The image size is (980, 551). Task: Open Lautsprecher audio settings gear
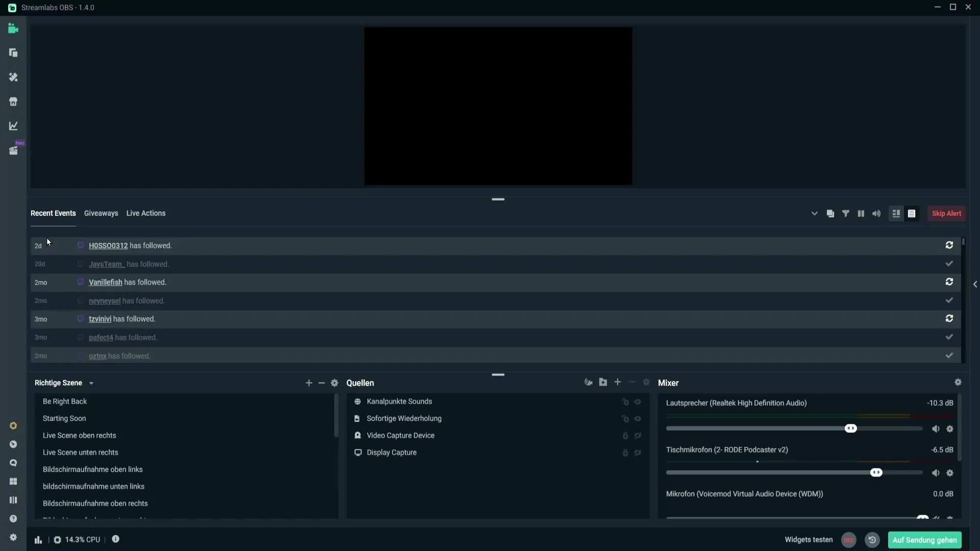point(950,429)
